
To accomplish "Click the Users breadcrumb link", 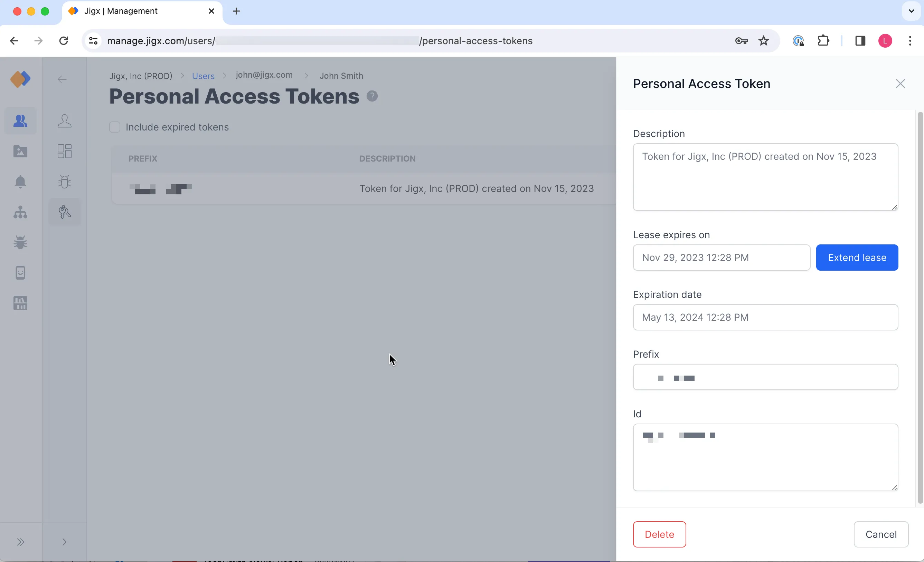I will [203, 76].
